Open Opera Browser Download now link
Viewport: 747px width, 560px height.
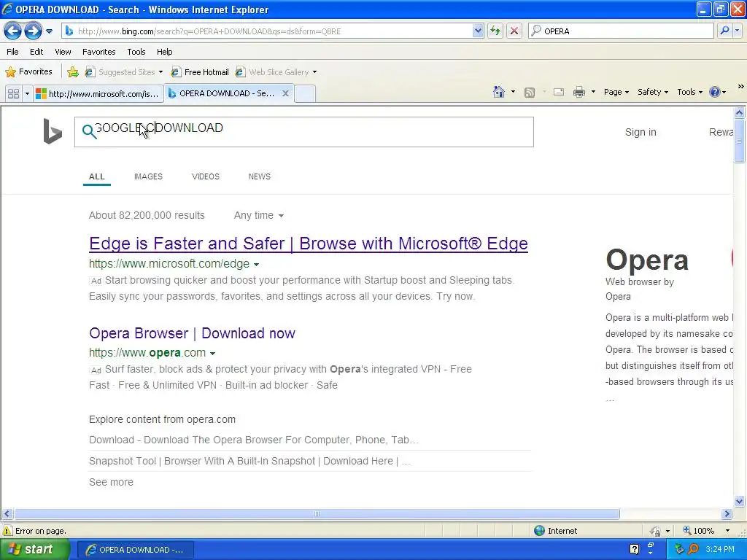[192, 332]
